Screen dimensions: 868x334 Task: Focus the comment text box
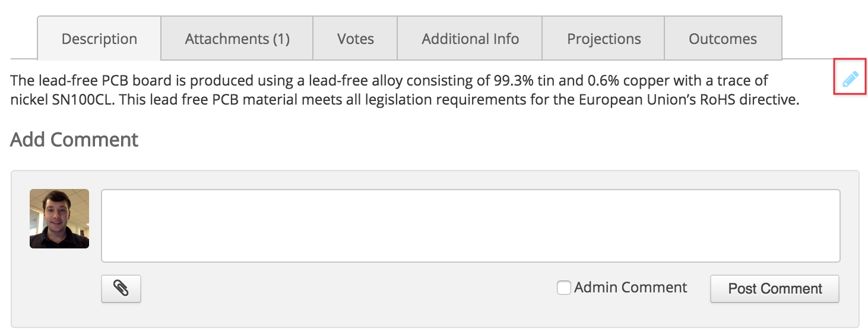(471, 226)
